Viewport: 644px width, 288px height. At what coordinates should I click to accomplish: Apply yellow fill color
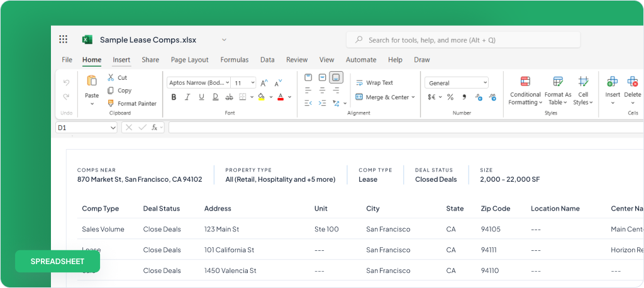[261, 97]
